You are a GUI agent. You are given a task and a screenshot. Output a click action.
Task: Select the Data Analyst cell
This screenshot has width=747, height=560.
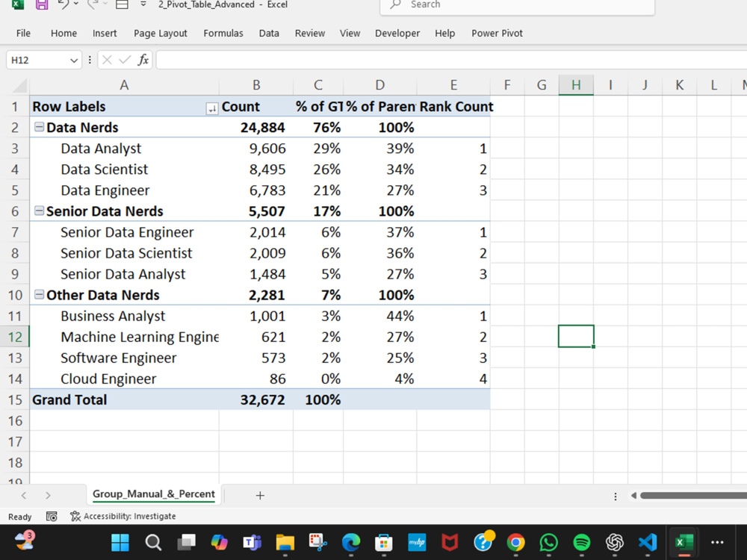coord(124,148)
